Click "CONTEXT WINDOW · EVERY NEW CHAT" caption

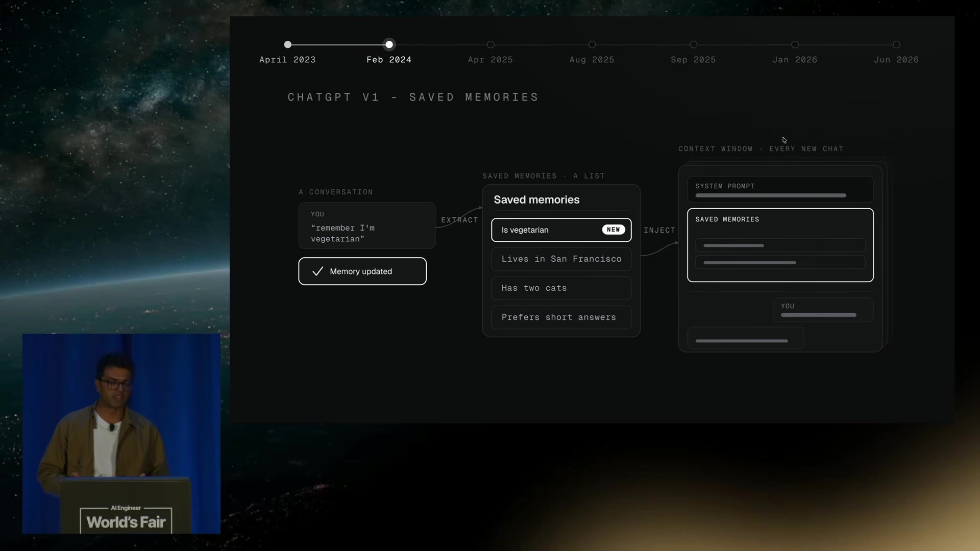click(x=761, y=149)
